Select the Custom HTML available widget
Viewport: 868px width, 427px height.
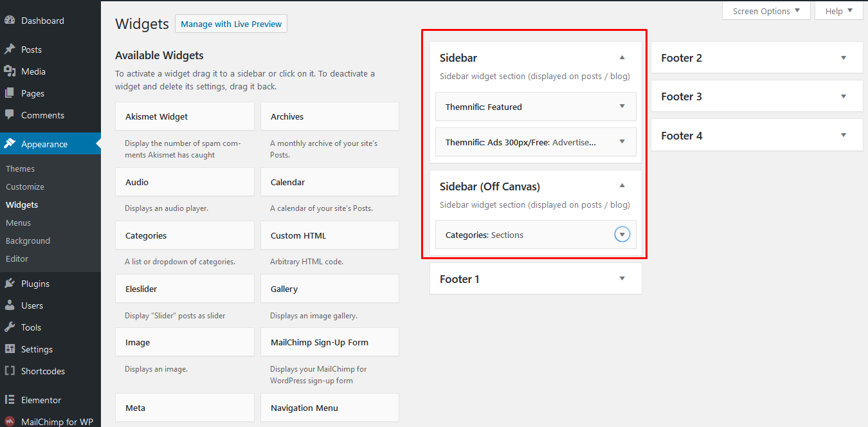tap(329, 235)
